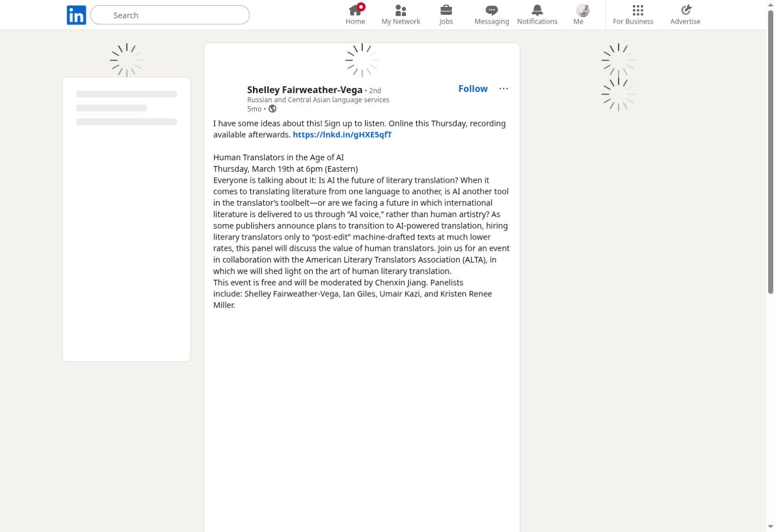Click the '5mo' post timestamp
775x532 pixels.
tap(254, 109)
